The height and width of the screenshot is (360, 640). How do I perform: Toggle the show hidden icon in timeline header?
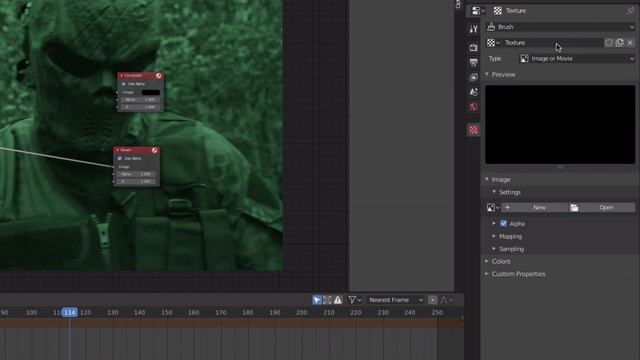[x=327, y=300]
